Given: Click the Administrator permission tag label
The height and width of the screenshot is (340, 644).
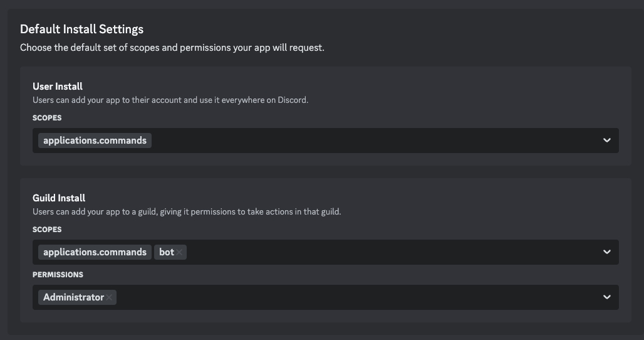Looking at the screenshot, I should tap(73, 297).
